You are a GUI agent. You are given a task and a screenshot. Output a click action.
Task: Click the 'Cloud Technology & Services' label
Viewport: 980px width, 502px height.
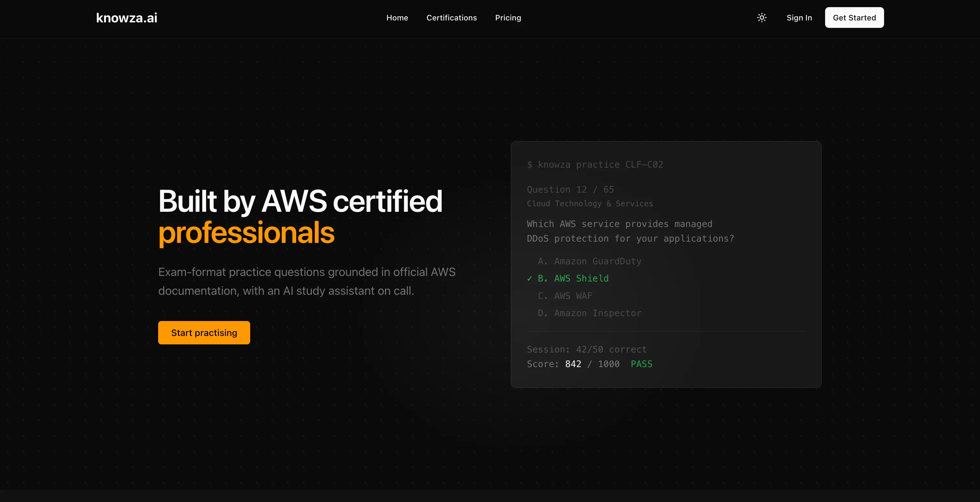[x=590, y=204]
